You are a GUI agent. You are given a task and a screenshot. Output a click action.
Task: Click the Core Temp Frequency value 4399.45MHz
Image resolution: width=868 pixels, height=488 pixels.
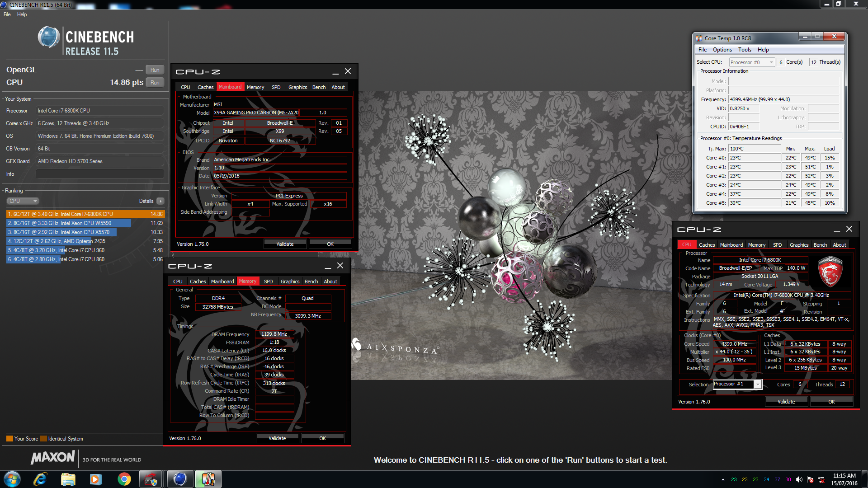coord(784,99)
